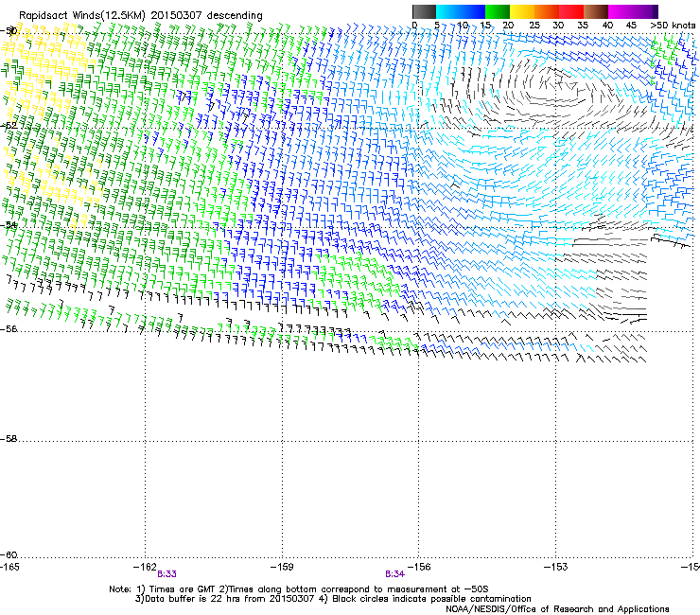
Task: Click the '8:33' purple time label
Action: point(167,574)
